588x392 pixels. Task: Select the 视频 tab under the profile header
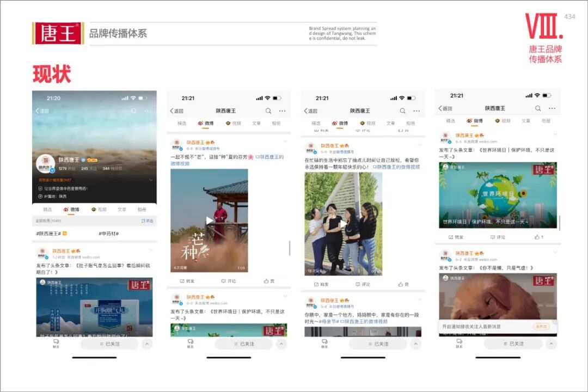click(x=100, y=210)
